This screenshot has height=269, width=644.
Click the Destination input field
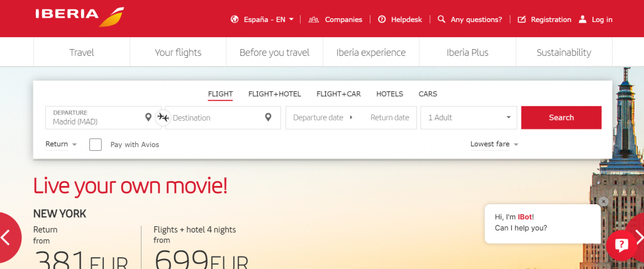pos(223,118)
